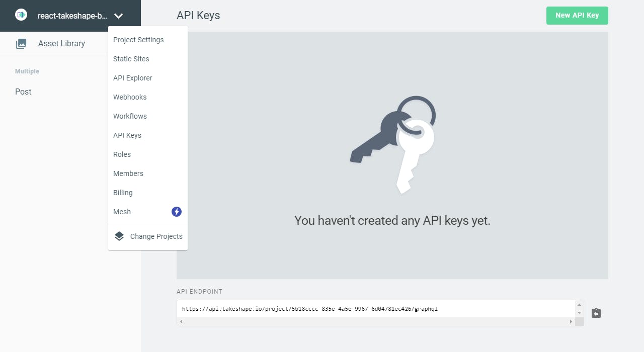Click the Mesh lightning bolt badge
The height and width of the screenshot is (352, 644).
click(x=177, y=212)
